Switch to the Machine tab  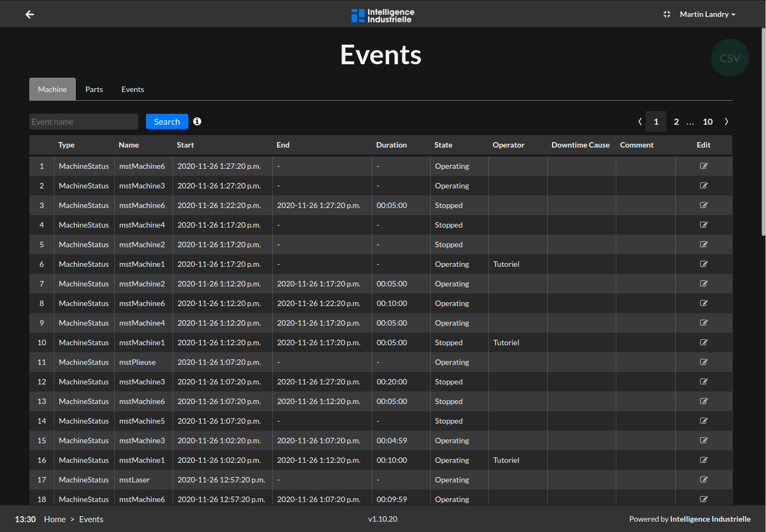52,89
